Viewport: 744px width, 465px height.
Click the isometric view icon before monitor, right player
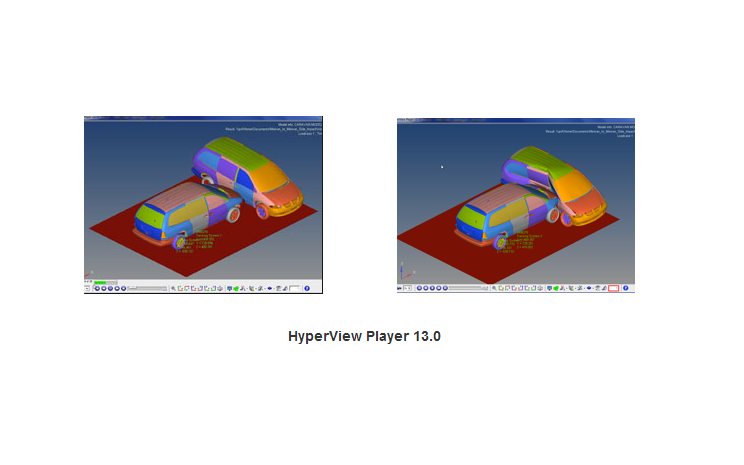[540, 288]
